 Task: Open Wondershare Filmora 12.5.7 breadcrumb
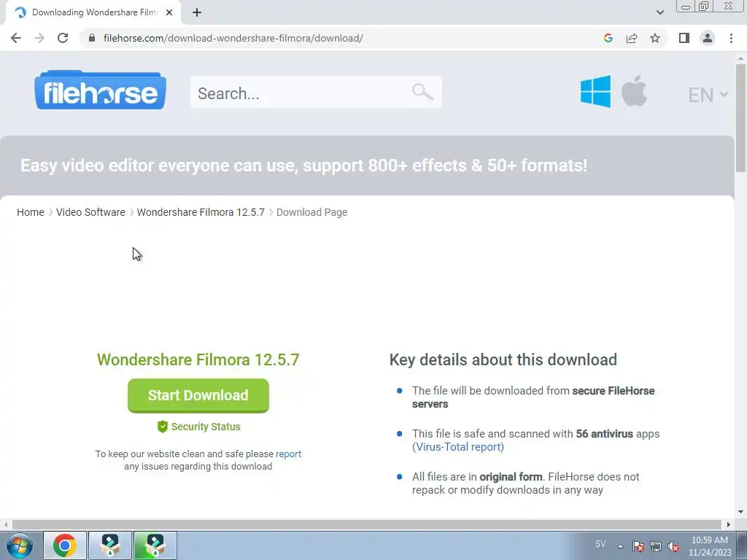201,212
